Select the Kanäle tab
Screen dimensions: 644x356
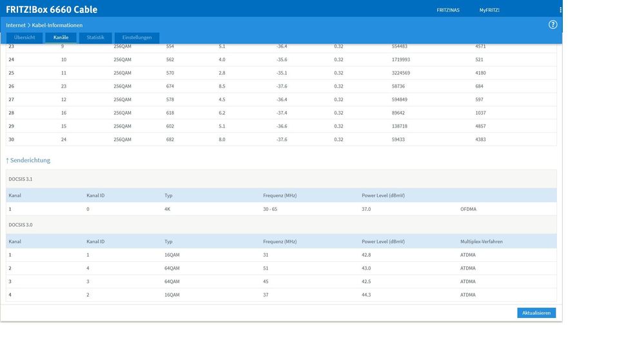pos(61,38)
